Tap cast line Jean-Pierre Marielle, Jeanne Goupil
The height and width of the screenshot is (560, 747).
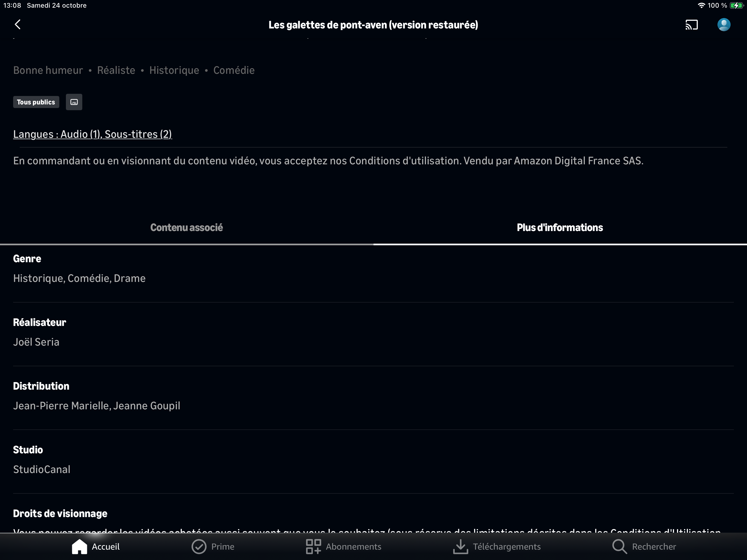pos(97,406)
